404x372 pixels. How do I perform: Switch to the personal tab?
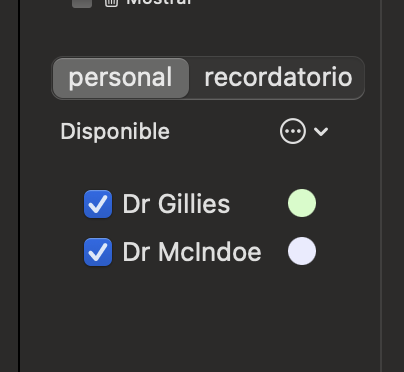pos(121,78)
